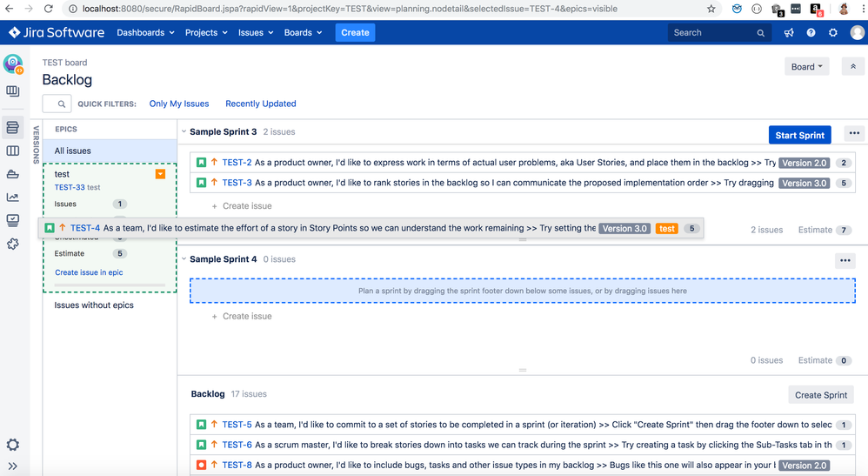Expand the sidebar with double chevron
868x476 pixels.
tap(12, 466)
